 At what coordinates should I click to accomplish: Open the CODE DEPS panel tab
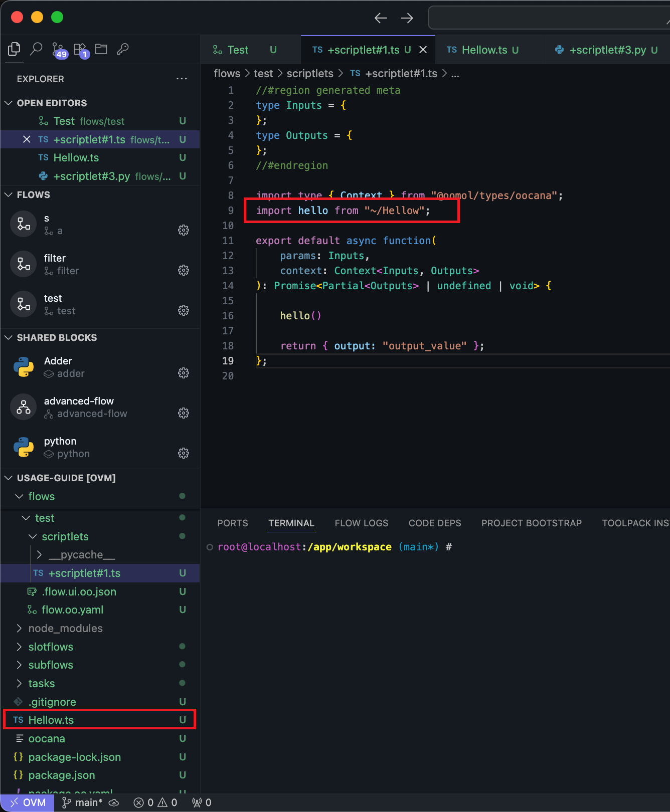coord(434,523)
